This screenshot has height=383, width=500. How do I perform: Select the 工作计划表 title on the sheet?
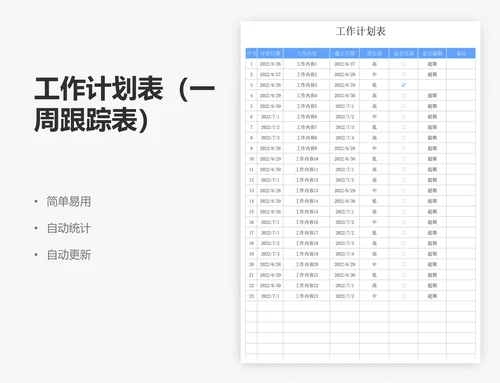361,31
